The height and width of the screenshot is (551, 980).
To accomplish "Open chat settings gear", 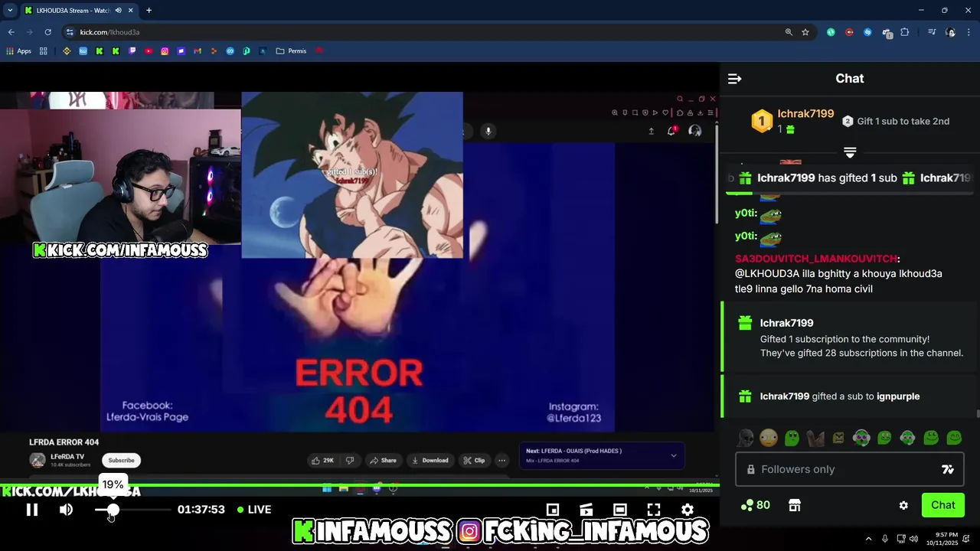I will pos(903,505).
